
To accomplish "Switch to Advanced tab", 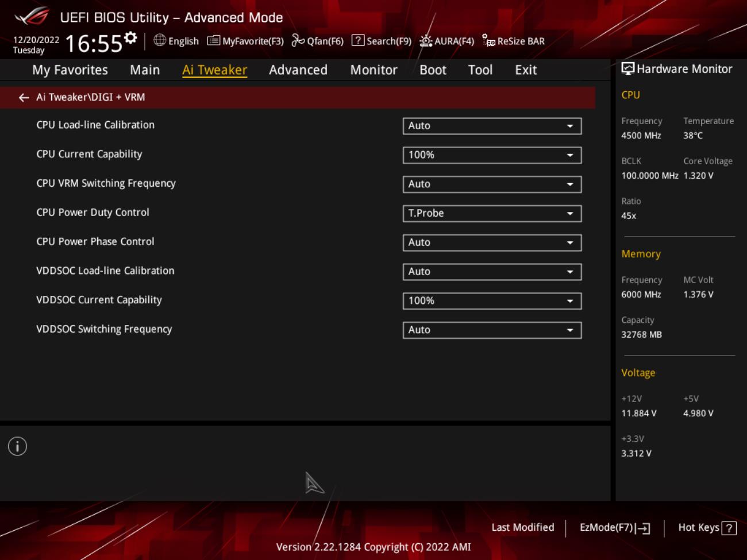I will 298,70.
